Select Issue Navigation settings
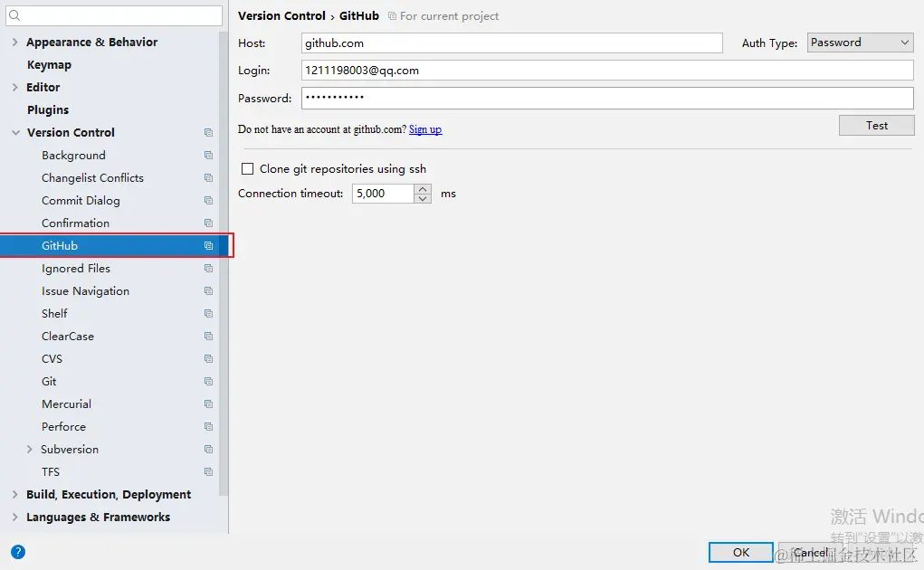Screen dimensions: 924x570 tap(85, 291)
